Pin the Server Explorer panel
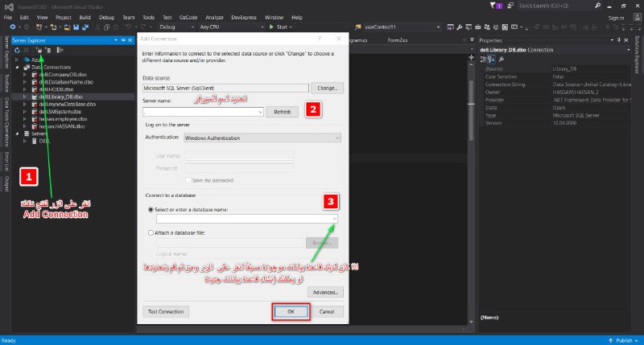This screenshot has height=345, width=644. pos(123,40)
